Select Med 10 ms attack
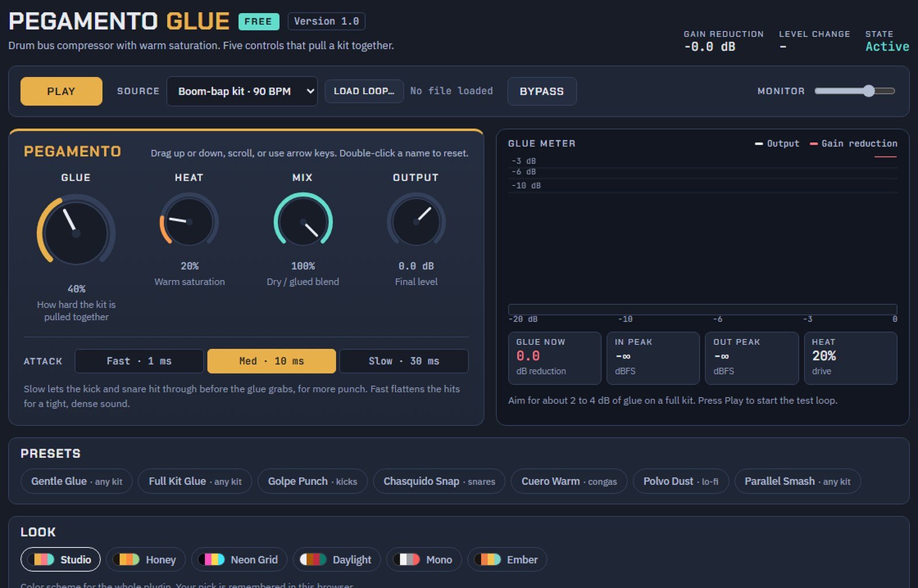 pyautogui.click(x=271, y=361)
